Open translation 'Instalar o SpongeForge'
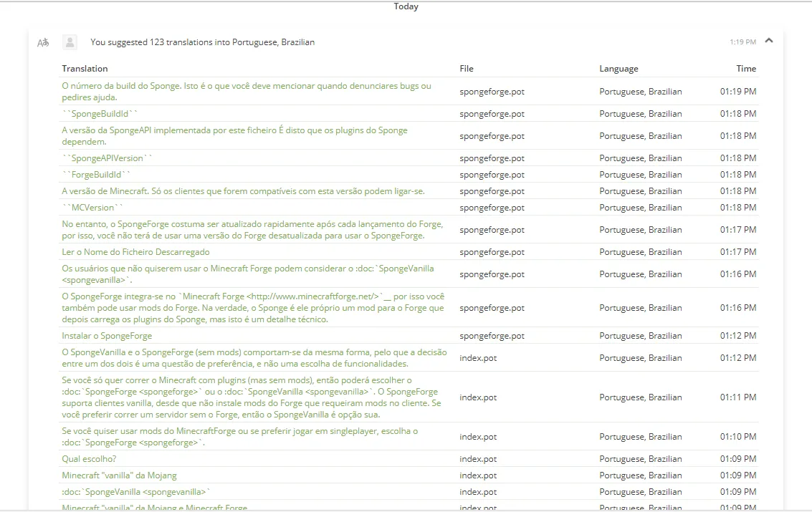Image resolution: width=812 pixels, height=512 pixels. [108, 336]
